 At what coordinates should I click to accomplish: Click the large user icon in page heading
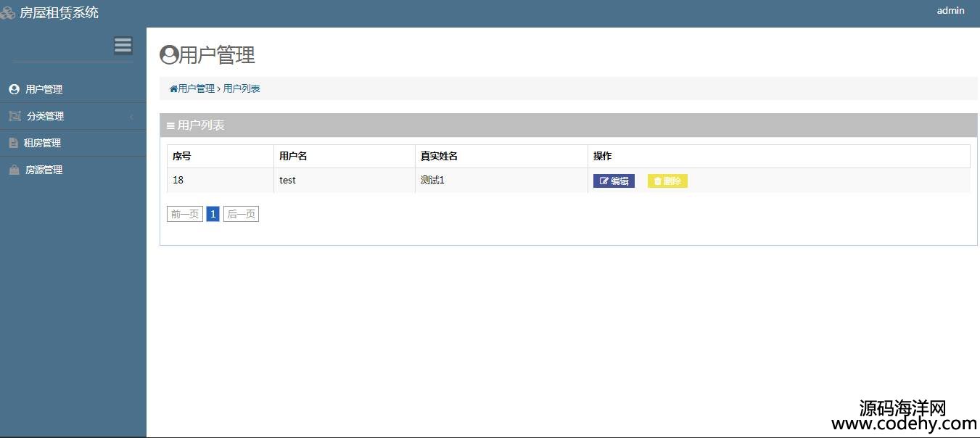pos(169,54)
